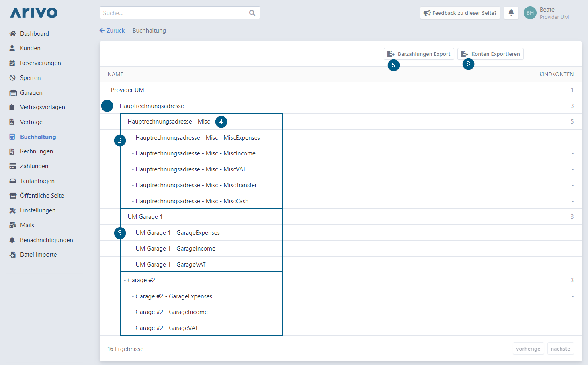Click the BH user avatar
588x365 pixels.
click(x=530, y=13)
